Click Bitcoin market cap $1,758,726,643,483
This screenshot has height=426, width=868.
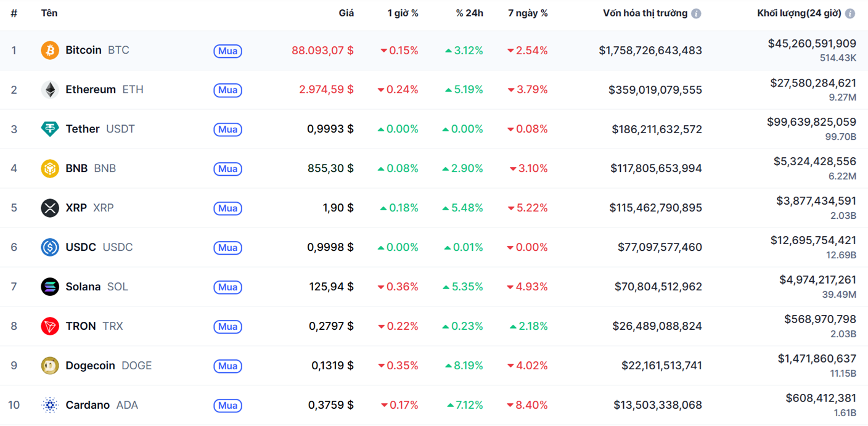[x=650, y=50]
